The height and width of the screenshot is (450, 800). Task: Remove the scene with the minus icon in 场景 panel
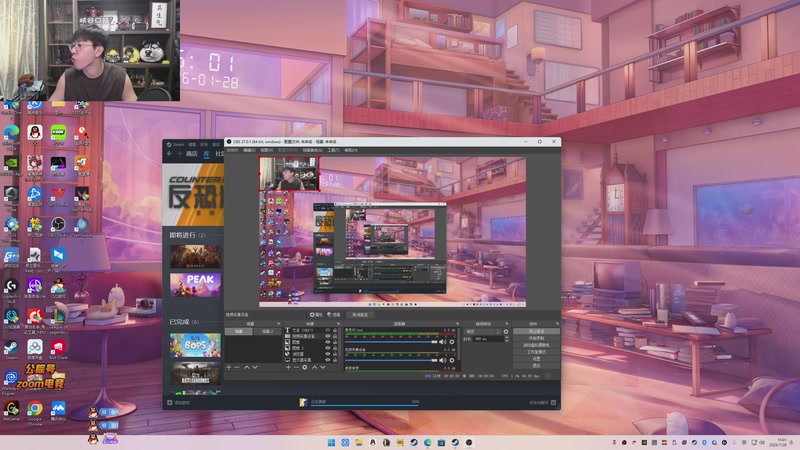point(237,367)
